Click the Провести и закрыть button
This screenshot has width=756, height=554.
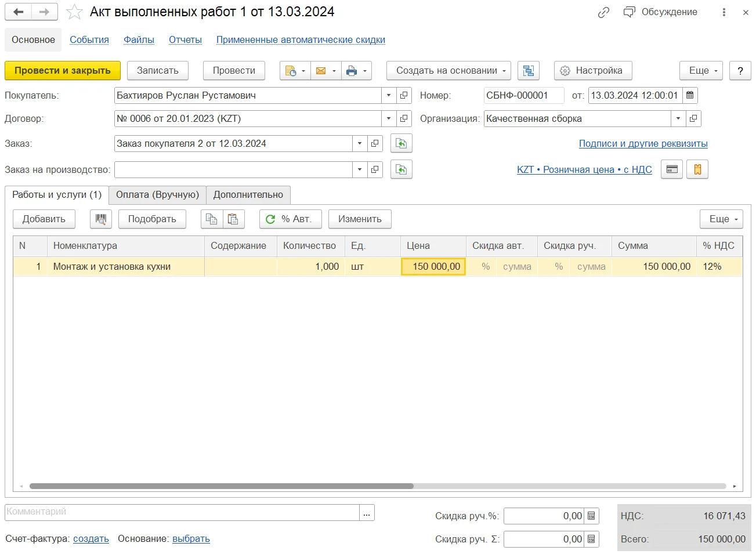click(63, 71)
